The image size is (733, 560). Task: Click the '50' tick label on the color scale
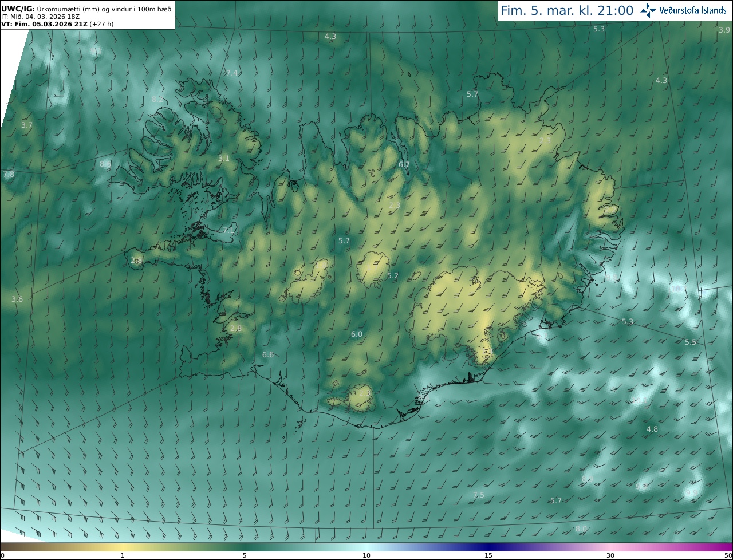tap(728, 555)
